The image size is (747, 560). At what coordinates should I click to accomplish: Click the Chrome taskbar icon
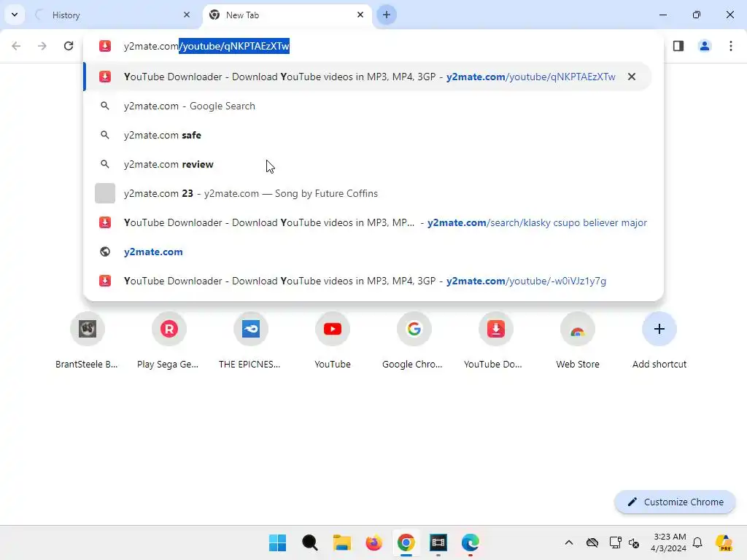click(406, 542)
